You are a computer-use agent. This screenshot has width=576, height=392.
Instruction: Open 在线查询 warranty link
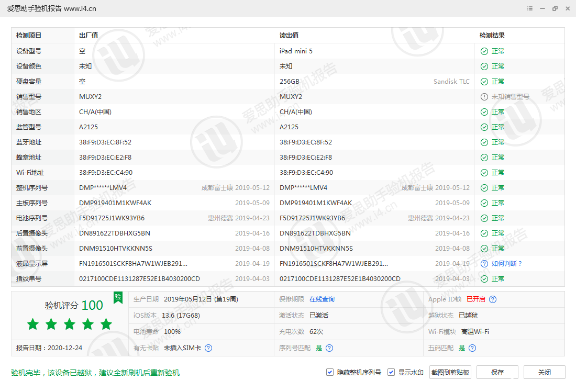322,299
